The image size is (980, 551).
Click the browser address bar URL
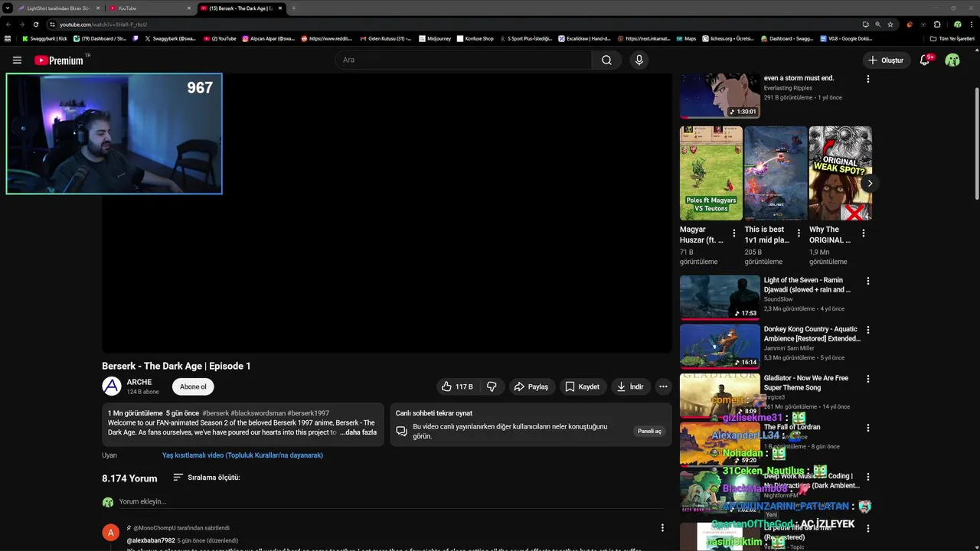(x=103, y=24)
